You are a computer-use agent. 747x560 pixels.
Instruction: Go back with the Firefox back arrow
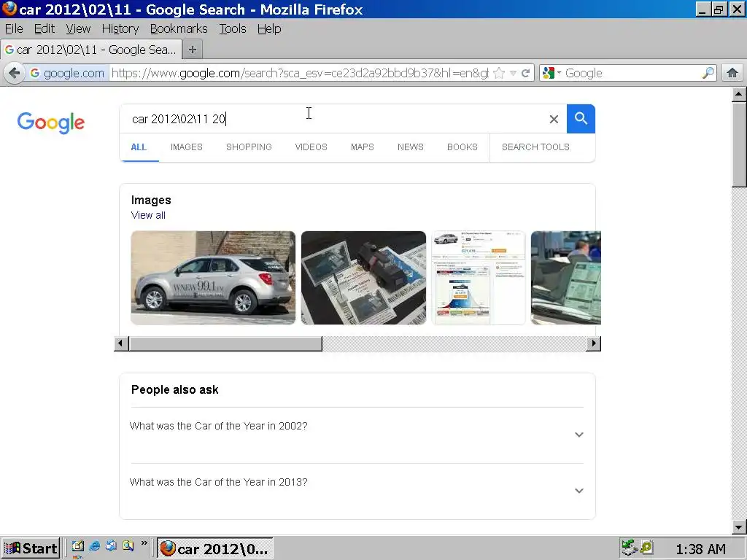[x=15, y=73]
